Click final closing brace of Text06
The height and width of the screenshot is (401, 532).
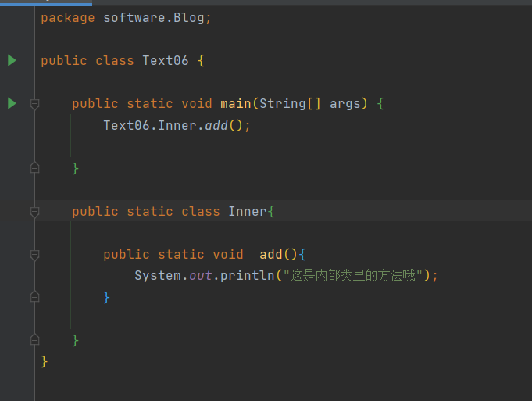(x=44, y=361)
